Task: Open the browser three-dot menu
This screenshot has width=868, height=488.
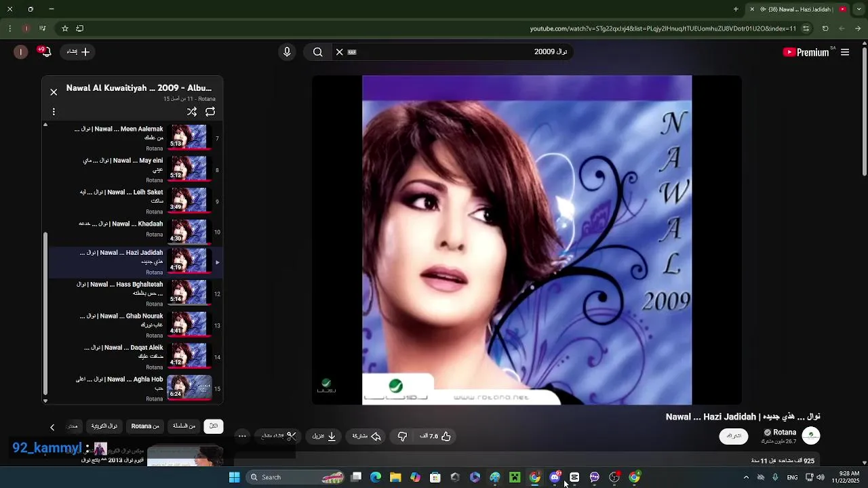Action: tap(9, 28)
